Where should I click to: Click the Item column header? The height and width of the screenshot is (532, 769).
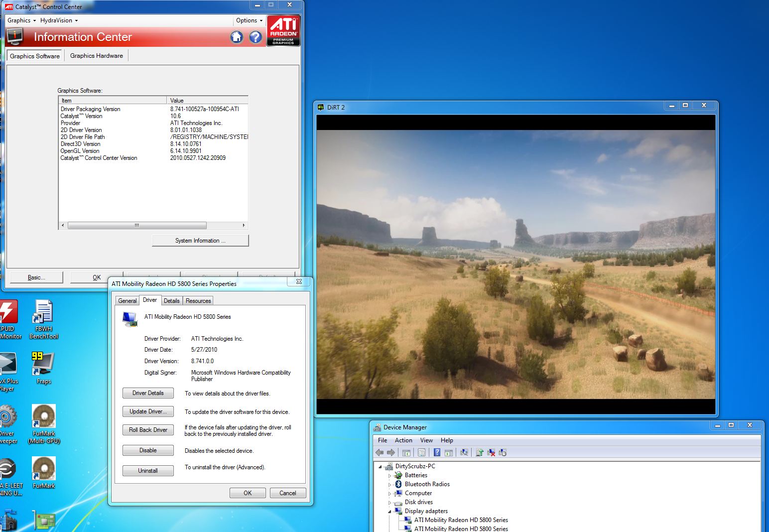(113, 100)
